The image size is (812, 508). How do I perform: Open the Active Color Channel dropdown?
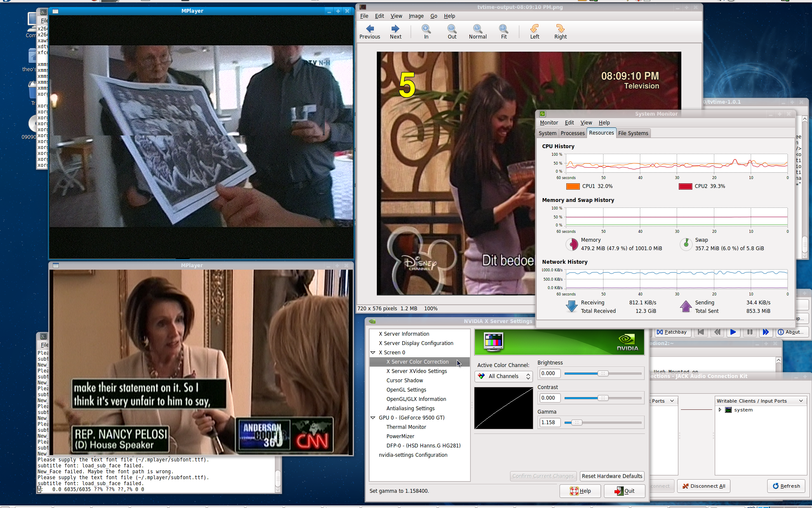coord(503,376)
